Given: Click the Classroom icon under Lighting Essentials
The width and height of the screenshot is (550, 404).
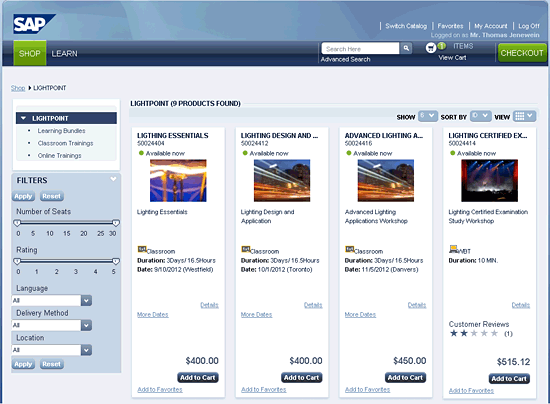Looking at the screenshot, I should pos(142,249).
